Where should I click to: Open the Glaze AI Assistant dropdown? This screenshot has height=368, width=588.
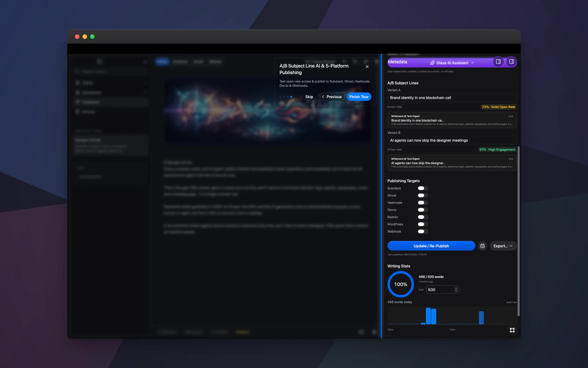point(452,63)
